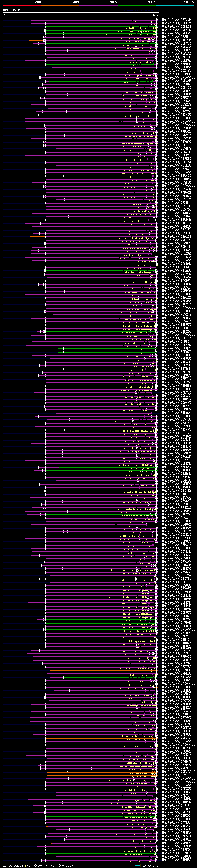Click the UniRef100_A8ILD5 label
197x868 pixels.
[x=177, y=165]
